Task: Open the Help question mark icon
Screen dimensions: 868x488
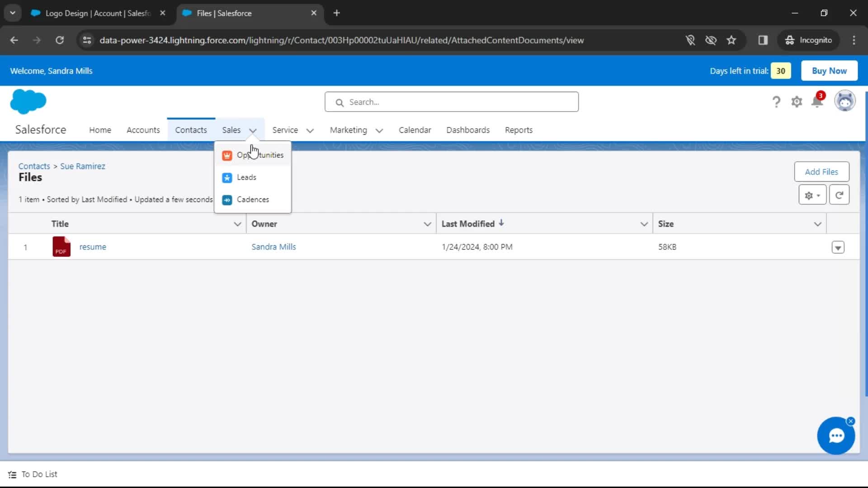Action: tap(776, 102)
